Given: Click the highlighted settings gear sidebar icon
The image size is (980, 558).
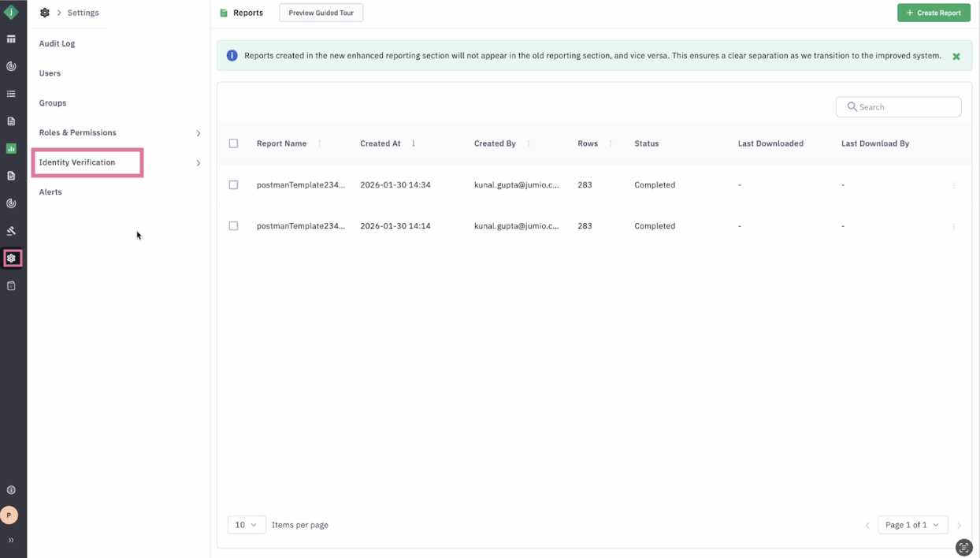Looking at the screenshot, I should click(11, 259).
